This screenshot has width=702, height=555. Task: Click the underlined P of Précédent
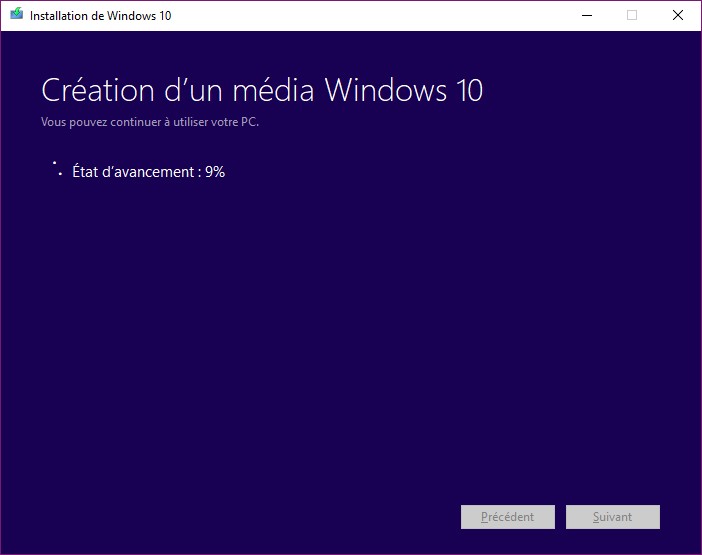pyautogui.click(x=485, y=517)
